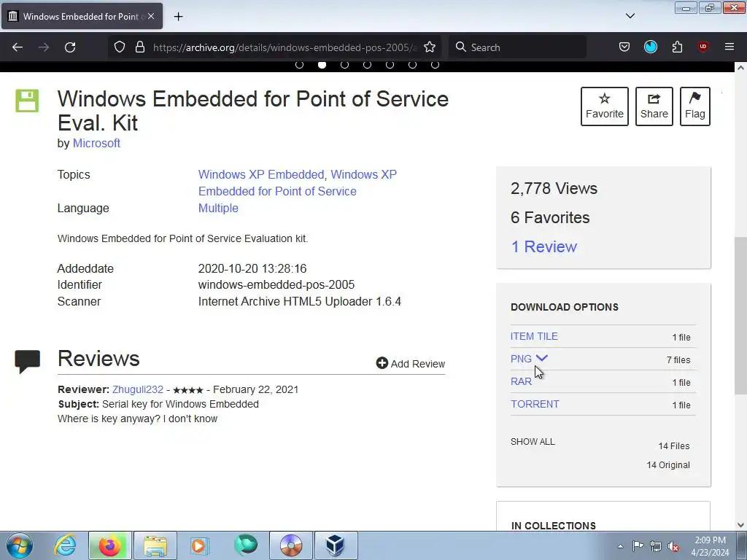Open the Windows XP Embedded topic link
The height and width of the screenshot is (560, 747).
261,175
